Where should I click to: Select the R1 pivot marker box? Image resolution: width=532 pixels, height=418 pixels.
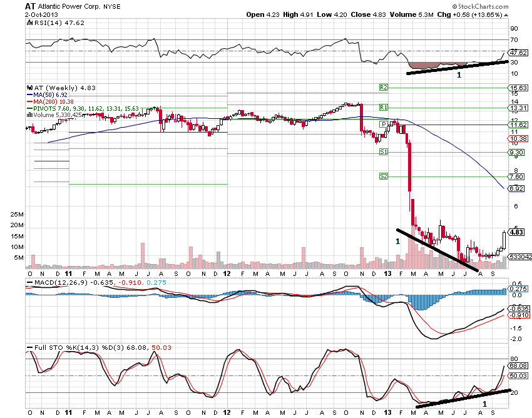coord(384,108)
